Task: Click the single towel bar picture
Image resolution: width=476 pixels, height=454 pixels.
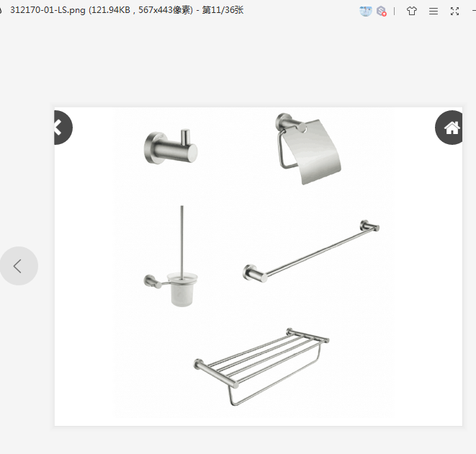Action: tap(311, 251)
